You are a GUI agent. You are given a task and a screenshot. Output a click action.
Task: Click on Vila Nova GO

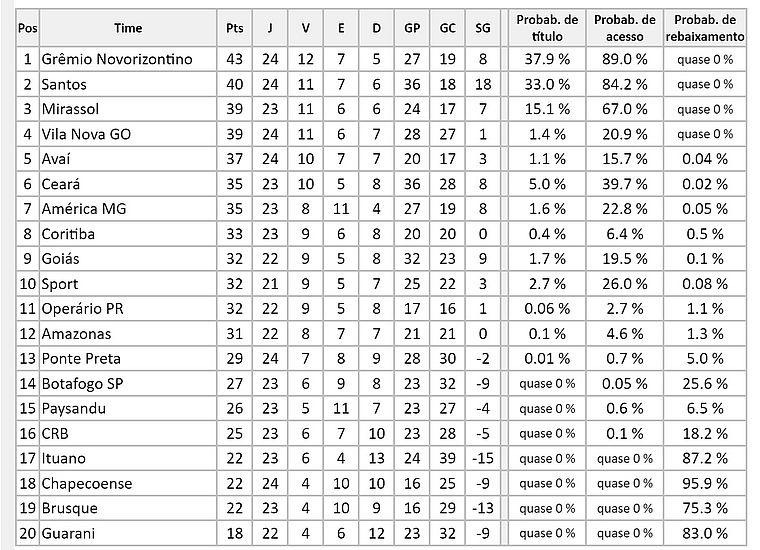86,134
